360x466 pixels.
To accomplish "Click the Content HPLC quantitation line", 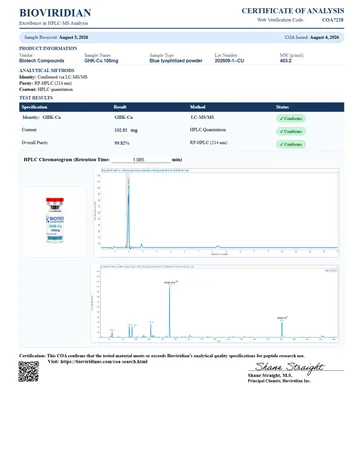I will pyautogui.click(x=46, y=90).
